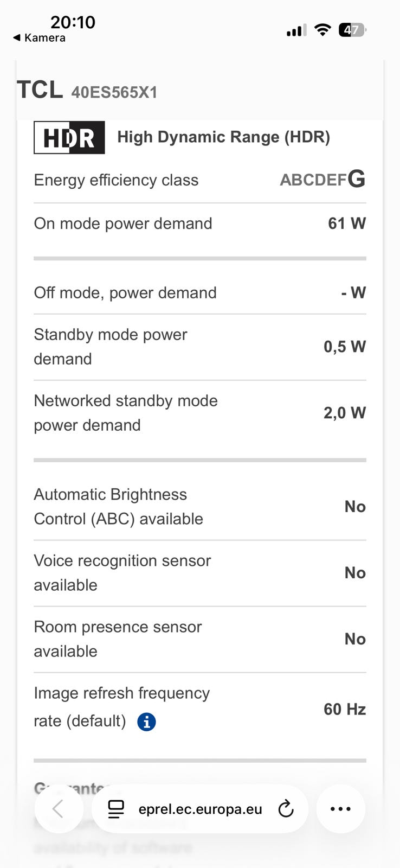This screenshot has width=400, height=868.
Task: Select the model number 40ES565X1
Action: coord(114,93)
